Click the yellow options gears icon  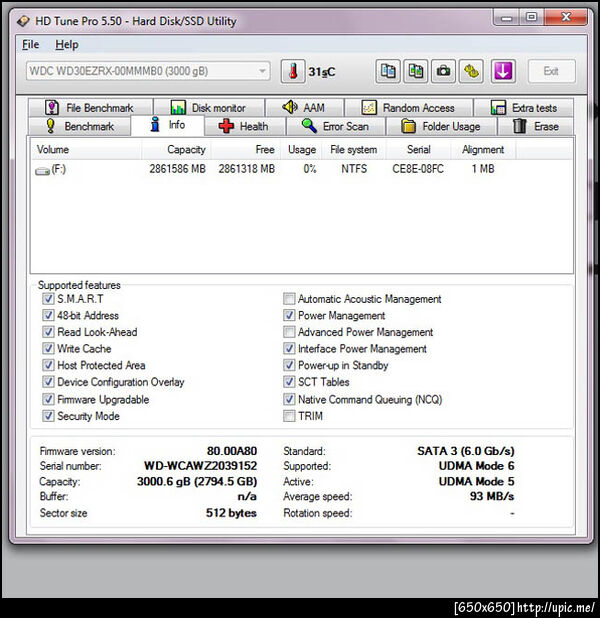(471, 72)
